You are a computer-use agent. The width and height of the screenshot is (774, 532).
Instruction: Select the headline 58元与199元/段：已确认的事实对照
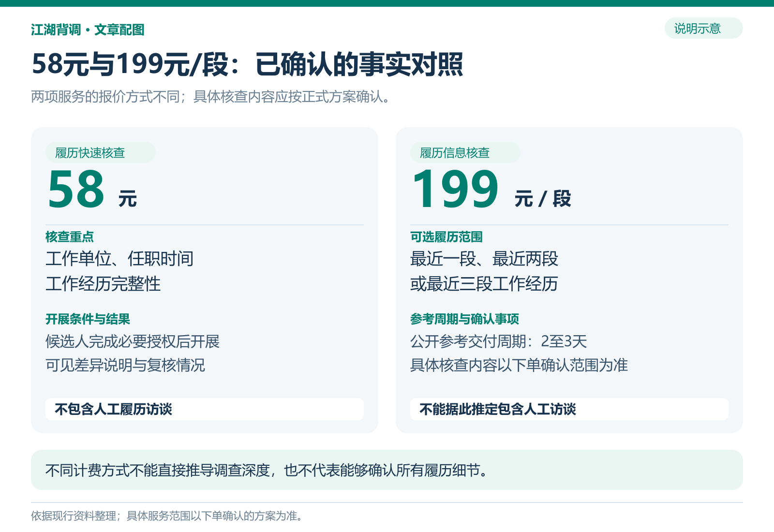pos(247,64)
